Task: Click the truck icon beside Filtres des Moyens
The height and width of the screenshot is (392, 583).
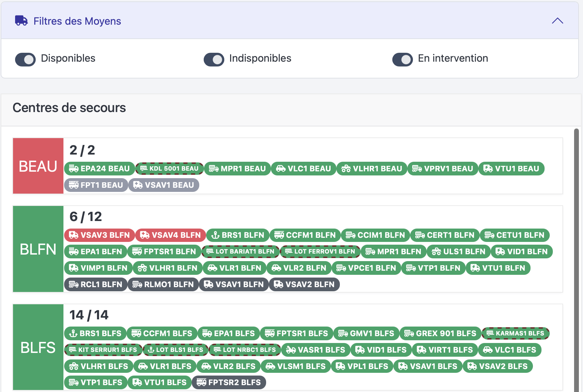Action: click(21, 21)
